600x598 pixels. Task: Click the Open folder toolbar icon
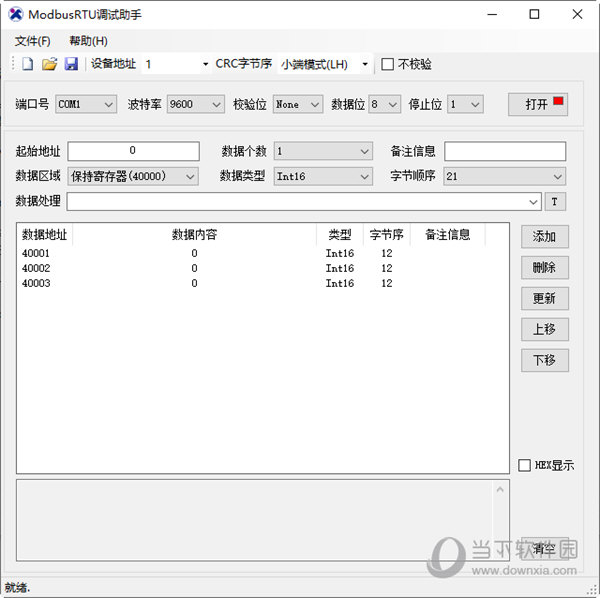[49, 64]
